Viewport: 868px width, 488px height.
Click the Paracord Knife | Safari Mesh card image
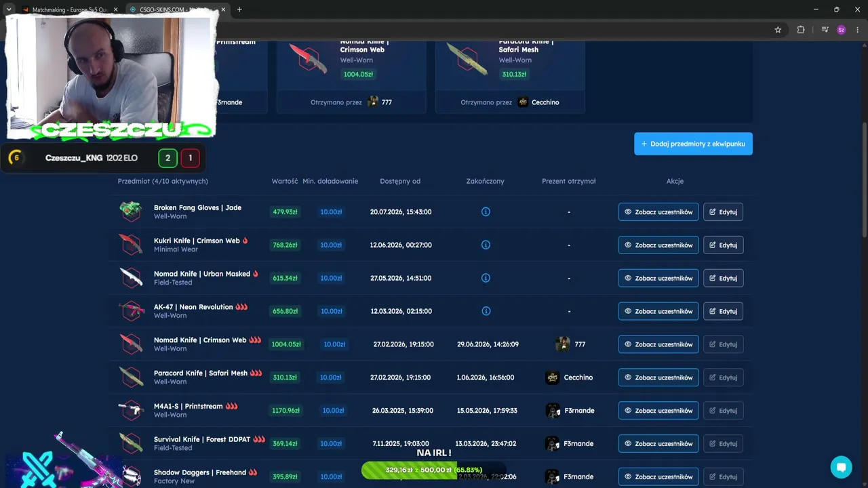pos(467,59)
